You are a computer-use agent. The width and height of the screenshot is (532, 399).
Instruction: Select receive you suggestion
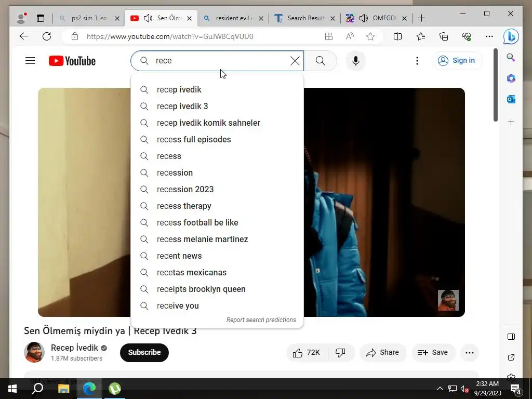point(217,305)
